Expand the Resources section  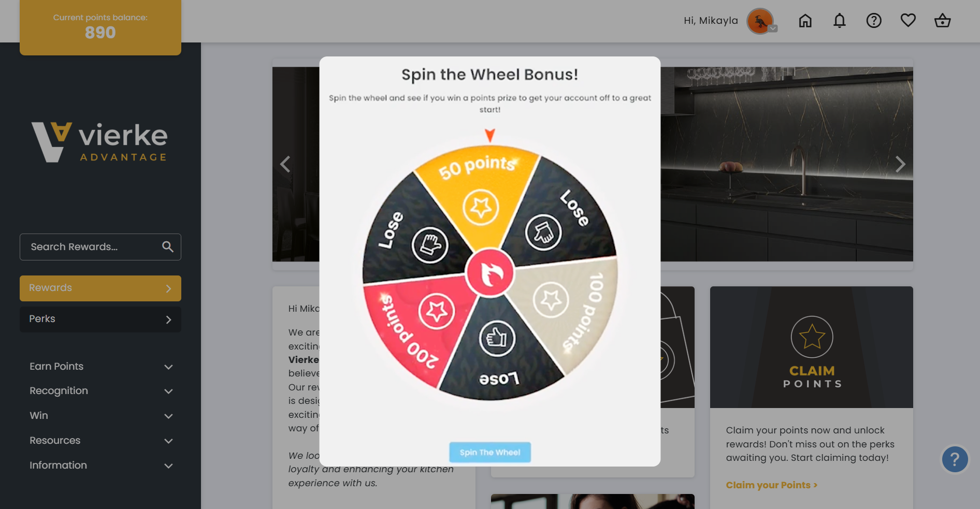[x=100, y=441]
